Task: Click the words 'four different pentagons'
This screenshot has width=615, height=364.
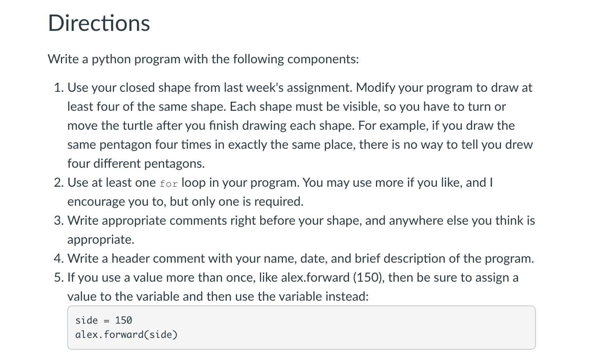Action: (x=136, y=163)
